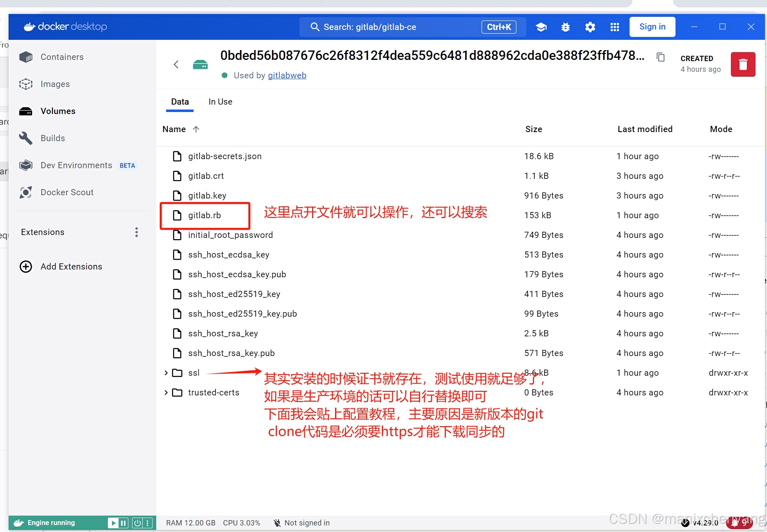Click the engine power button

pyautogui.click(x=137, y=523)
